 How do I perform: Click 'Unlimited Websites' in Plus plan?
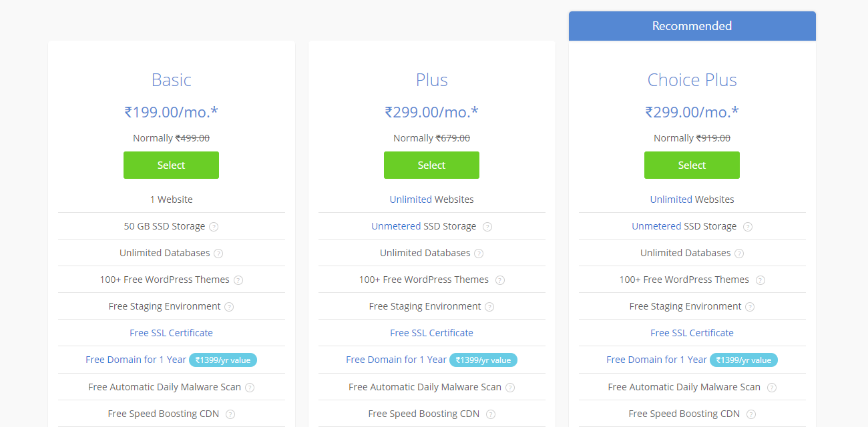(431, 199)
